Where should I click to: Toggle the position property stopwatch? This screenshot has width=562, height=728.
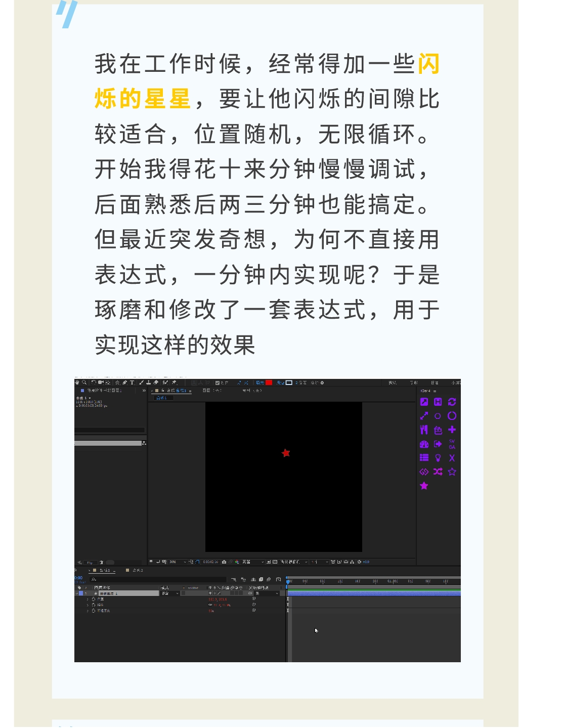pyautogui.click(x=94, y=599)
